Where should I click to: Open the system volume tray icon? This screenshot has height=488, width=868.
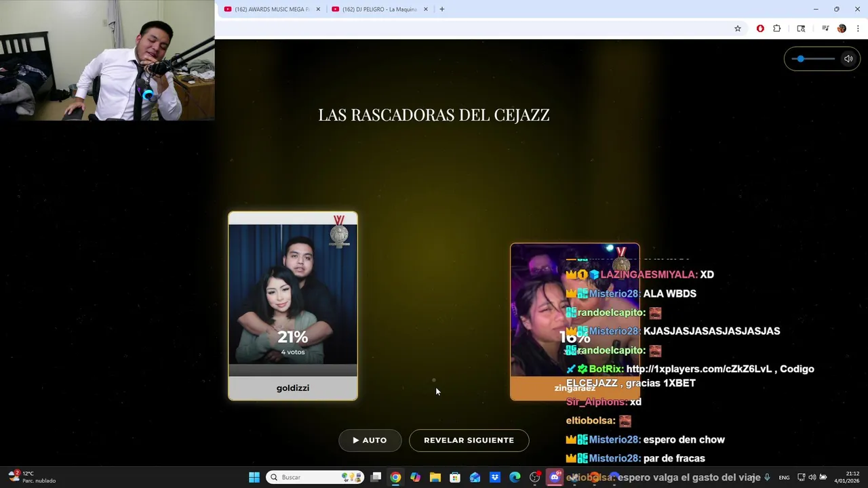click(x=812, y=477)
